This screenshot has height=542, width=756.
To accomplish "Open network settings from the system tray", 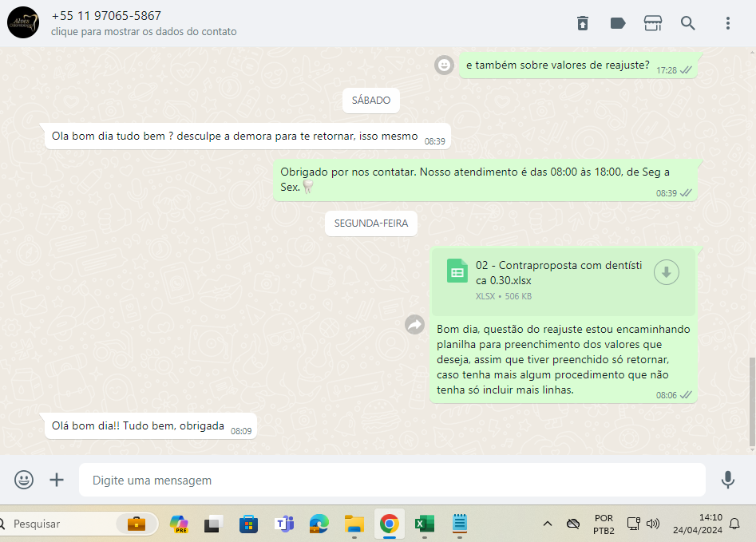I will tap(633, 524).
